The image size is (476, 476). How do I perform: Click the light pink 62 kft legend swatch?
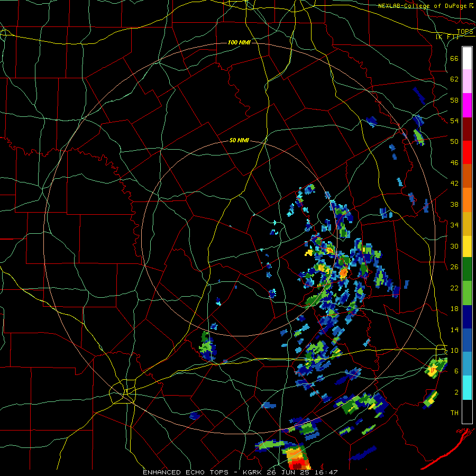click(467, 81)
